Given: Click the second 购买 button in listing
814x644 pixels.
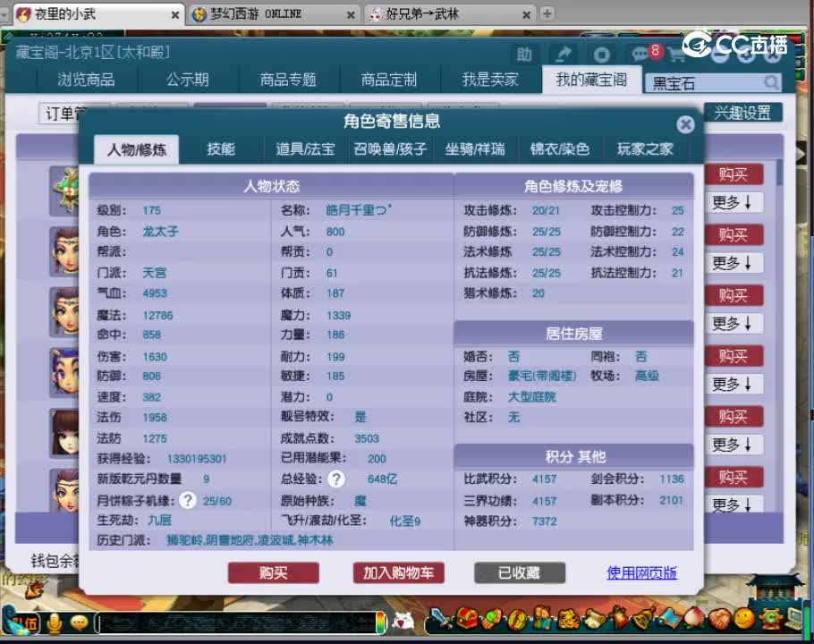Looking at the screenshot, I should point(733,235).
